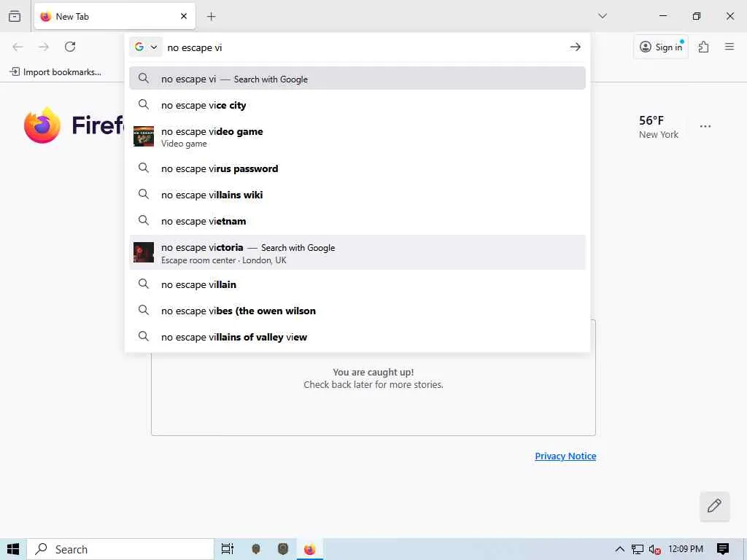Select 'no escape villains of valley view' suggestion
The image size is (747, 560).
pyautogui.click(x=357, y=337)
